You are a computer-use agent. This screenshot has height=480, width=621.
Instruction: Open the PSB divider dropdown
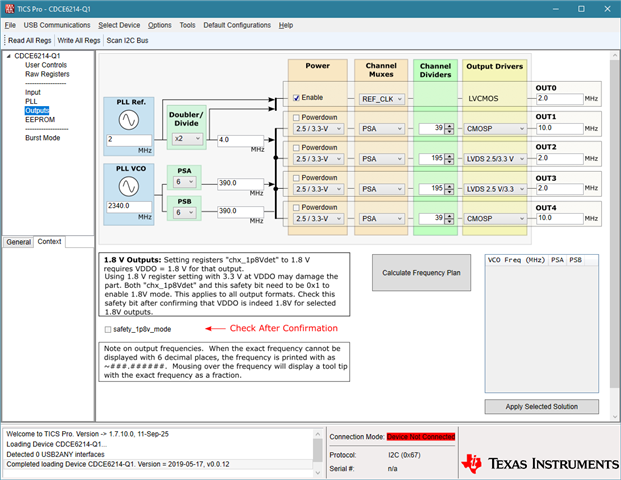(x=185, y=213)
